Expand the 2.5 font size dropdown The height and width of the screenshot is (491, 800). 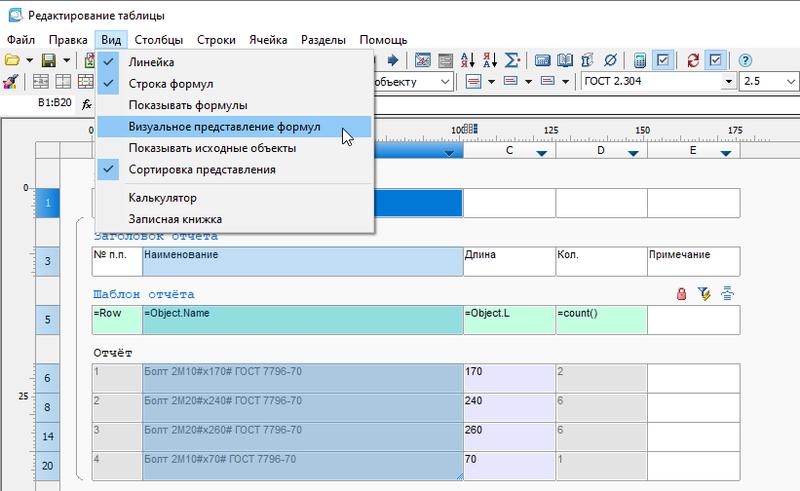(x=790, y=81)
